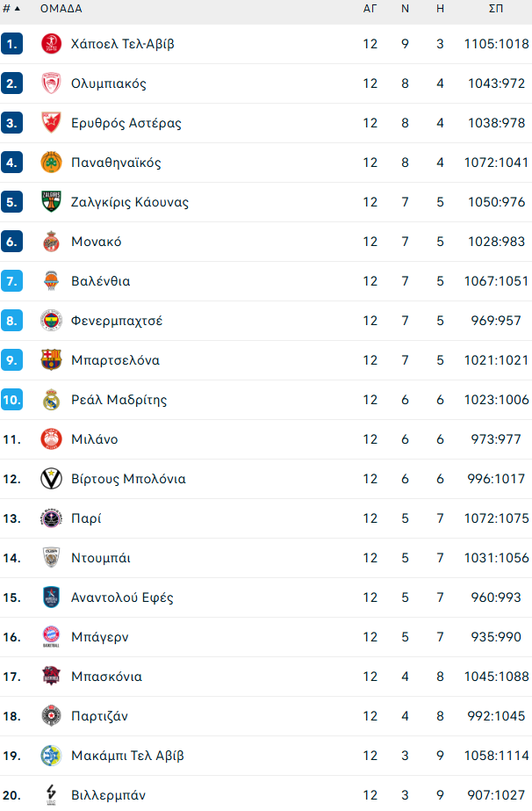Click the dark blue rank 1 badge
Screen dimensions: 532x811
click(11, 44)
